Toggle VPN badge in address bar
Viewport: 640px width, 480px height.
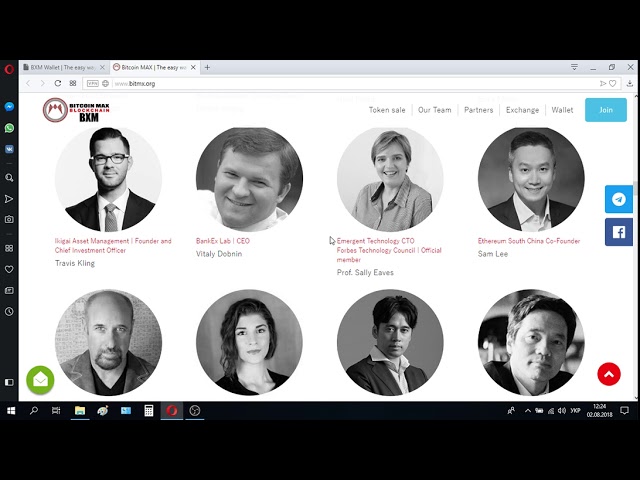pyautogui.click(x=93, y=83)
